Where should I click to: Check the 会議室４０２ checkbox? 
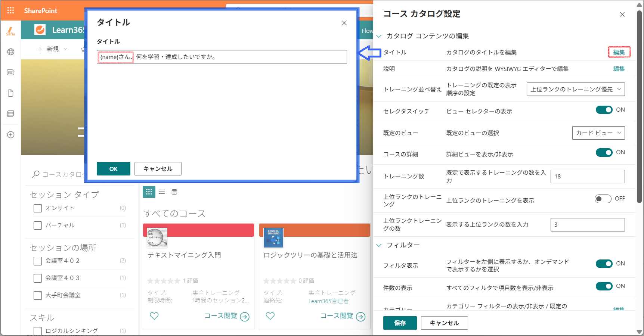click(38, 261)
